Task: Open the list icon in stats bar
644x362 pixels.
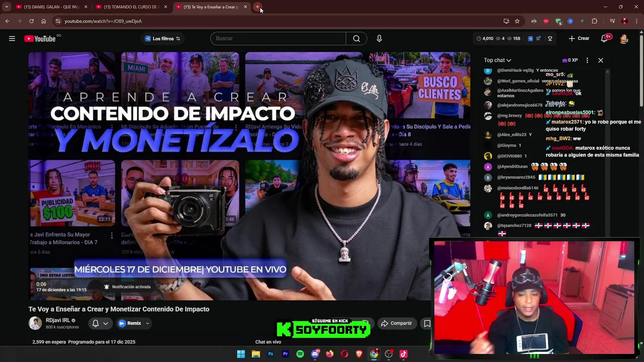Action: click(x=538, y=39)
